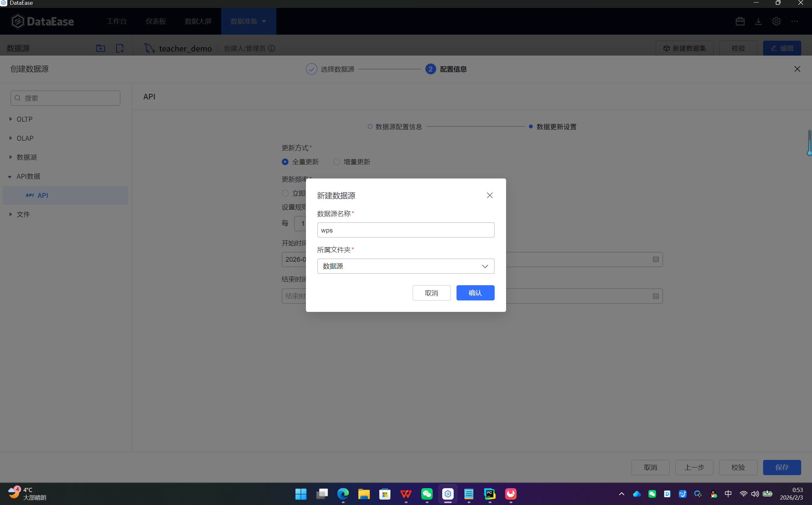Click the info icon next to the creator name
Screen dimensions: 812x505
(272, 48)
